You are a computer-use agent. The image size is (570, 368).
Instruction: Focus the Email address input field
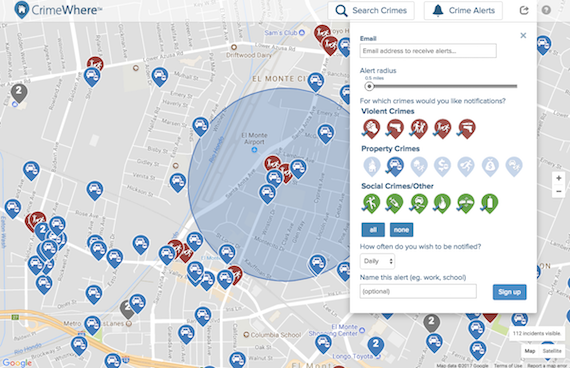coord(428,51)
